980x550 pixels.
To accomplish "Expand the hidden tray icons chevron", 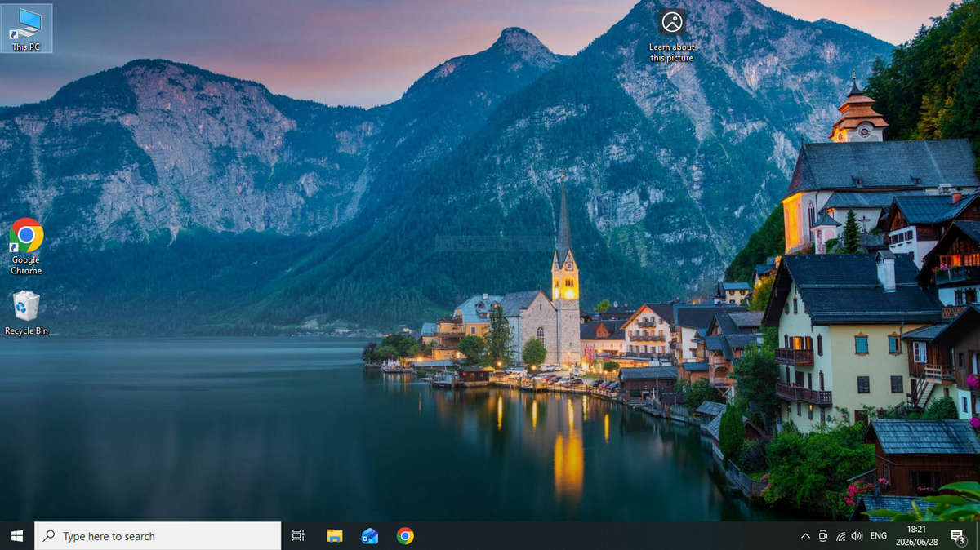I will tap(805, 536).
